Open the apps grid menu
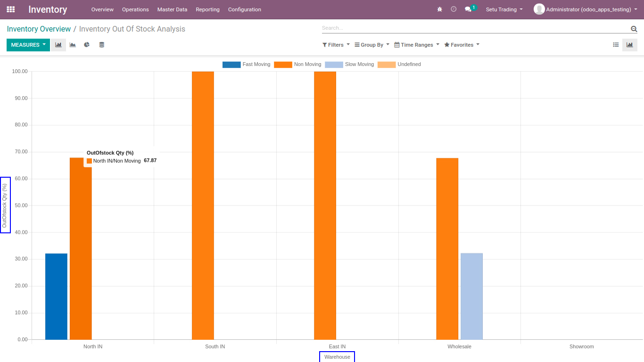The width and height of the screenshot is (644, 362). click(x=10, y=9)
